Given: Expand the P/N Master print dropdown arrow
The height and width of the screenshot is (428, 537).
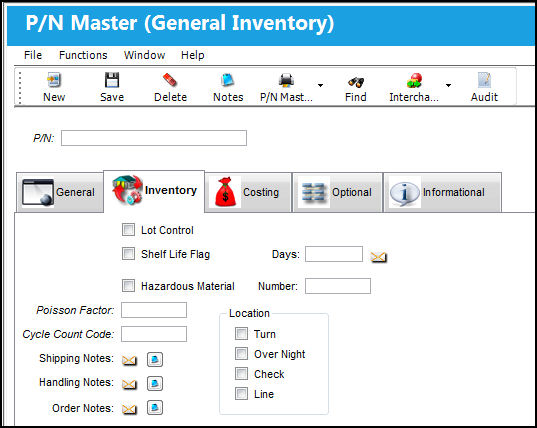Looking at the screenshot, I should [x=320, y=85].
